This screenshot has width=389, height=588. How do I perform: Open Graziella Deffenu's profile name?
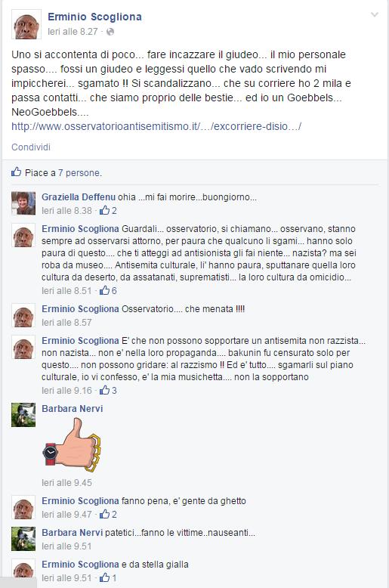click(x=79, y=197)
